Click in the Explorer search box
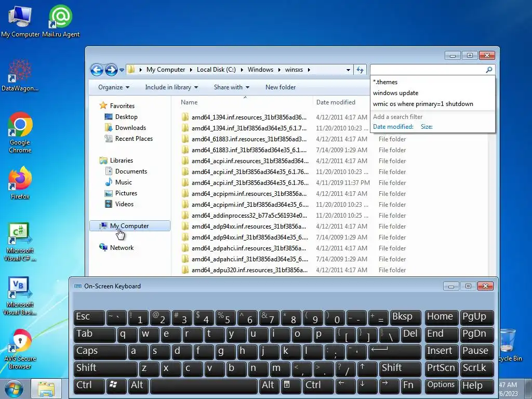This screenshot has width=532, height=399. tap(428, 70)
